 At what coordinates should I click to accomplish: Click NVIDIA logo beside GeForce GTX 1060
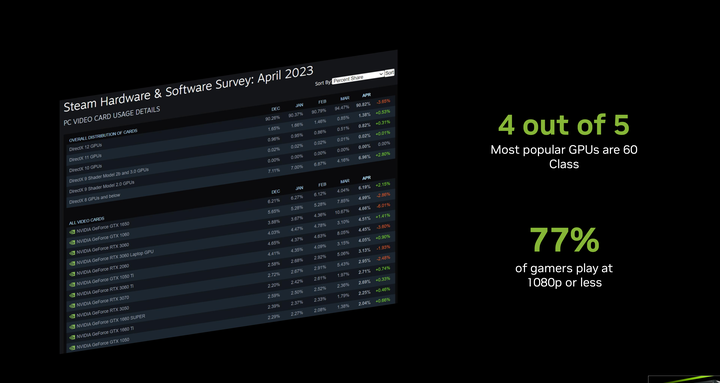pos(71,242)
